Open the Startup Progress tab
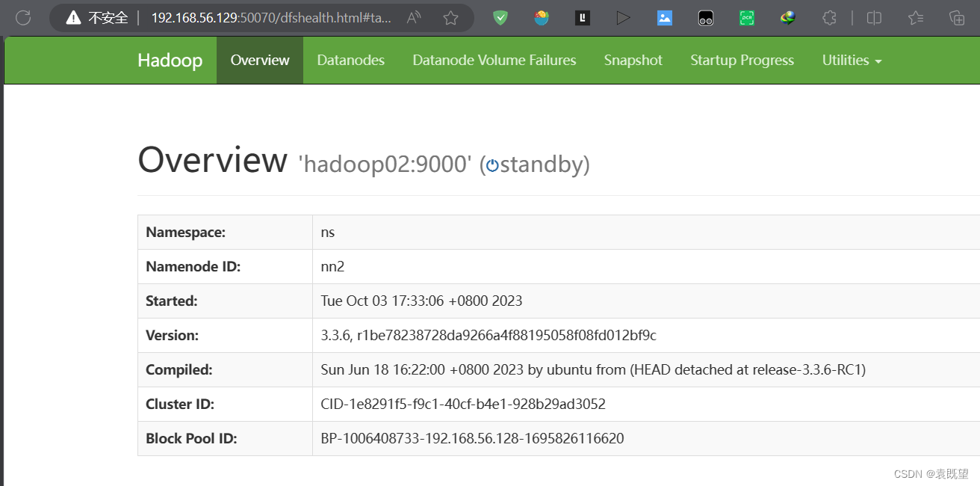 pyautogui.click(x=742, y=61)
